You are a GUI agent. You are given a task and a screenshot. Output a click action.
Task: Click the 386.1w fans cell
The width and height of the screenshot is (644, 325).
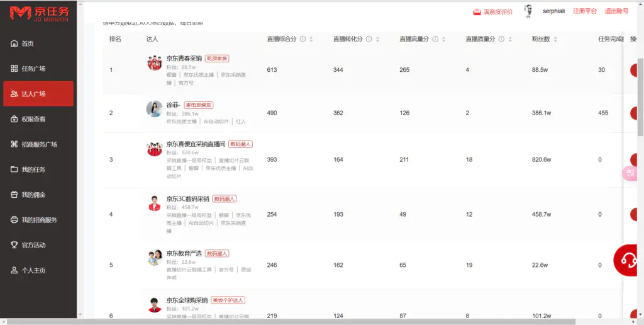pos(540,113)
